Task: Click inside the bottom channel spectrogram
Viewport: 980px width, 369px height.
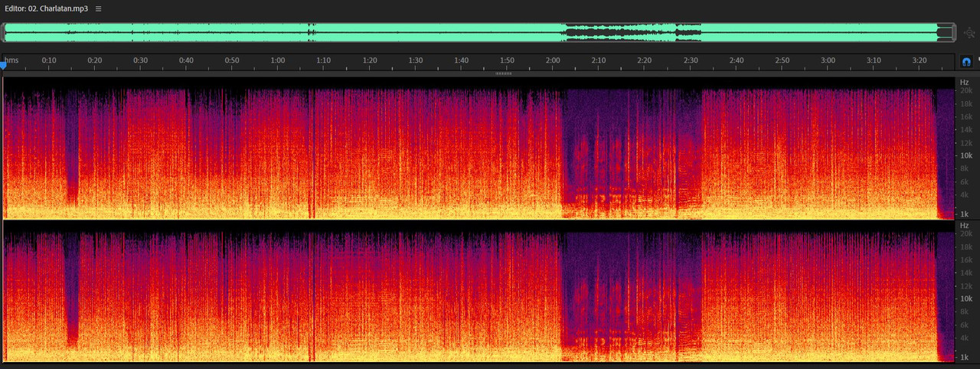Action: pyautogui.click(x=479, y=292)
